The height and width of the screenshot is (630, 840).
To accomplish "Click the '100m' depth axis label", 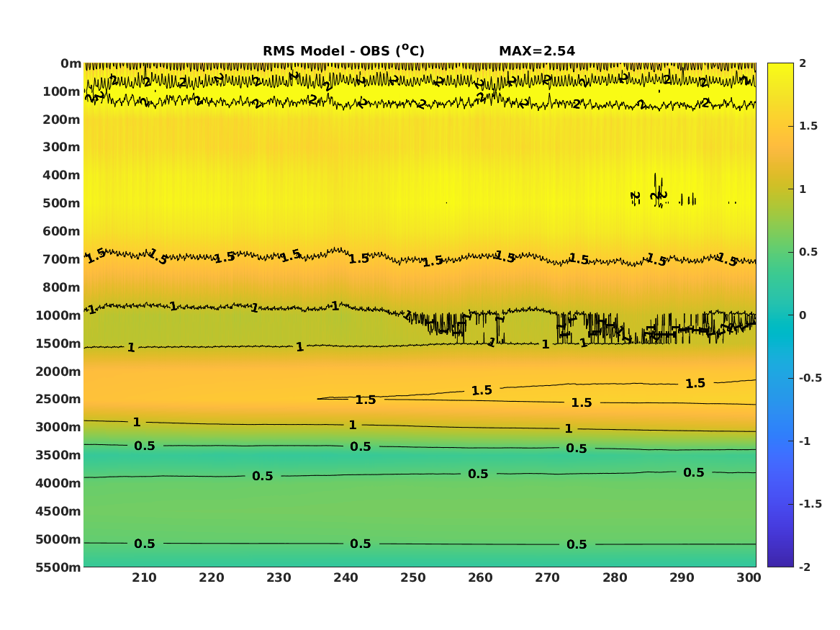I will click(x=62, y=91).
